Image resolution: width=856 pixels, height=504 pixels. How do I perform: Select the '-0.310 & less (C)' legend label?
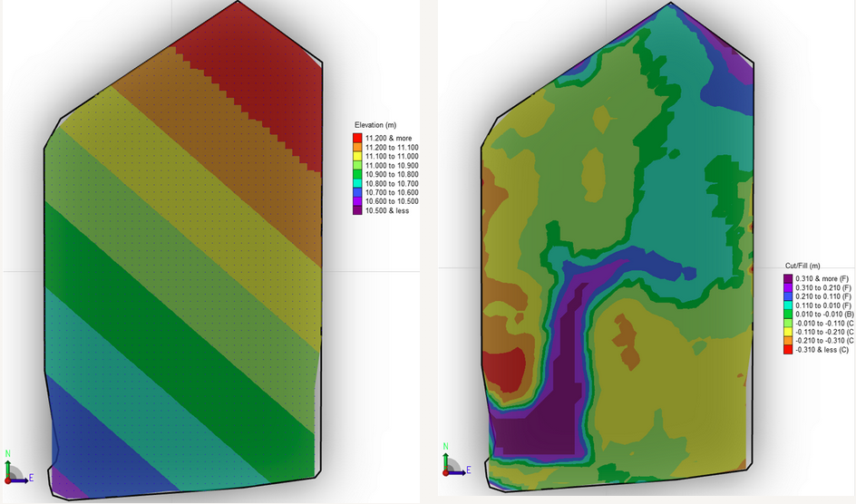[x=822, y=350]
